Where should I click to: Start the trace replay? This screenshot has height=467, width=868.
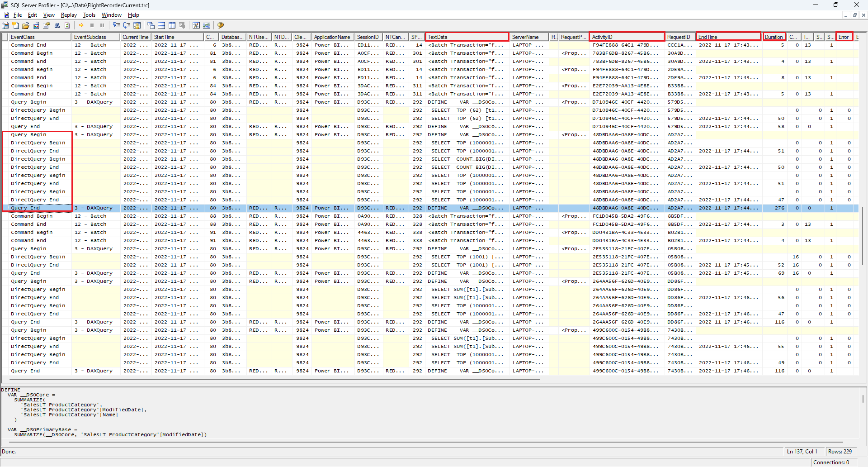(81, 25)
